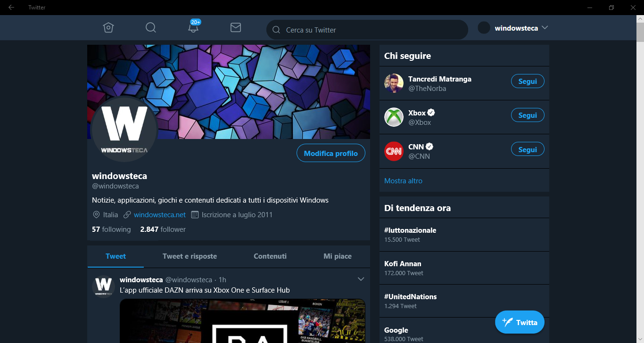This screenshot has height=343, width=644.
Task: Click the scrollbar down arrow
Action: click(x=640, y=339)
